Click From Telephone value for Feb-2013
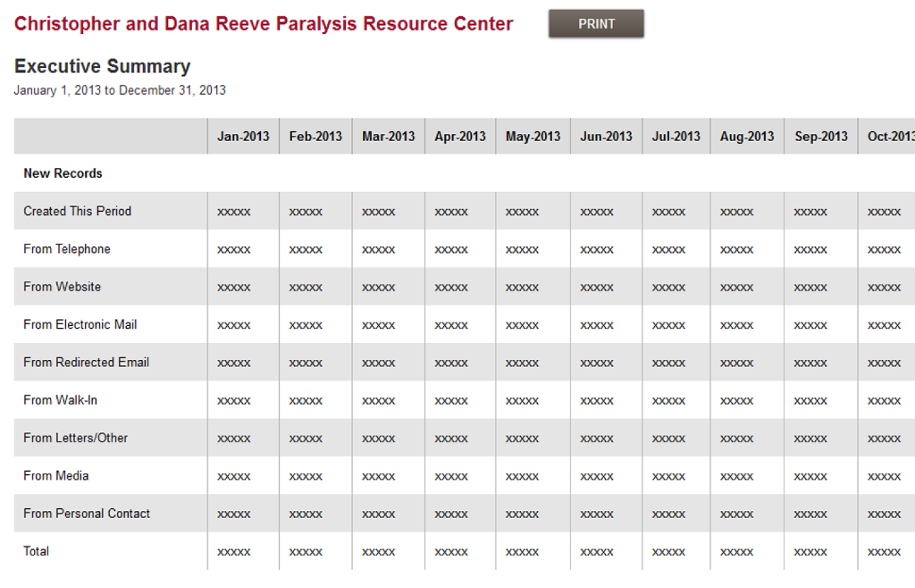 coord(306,250)
